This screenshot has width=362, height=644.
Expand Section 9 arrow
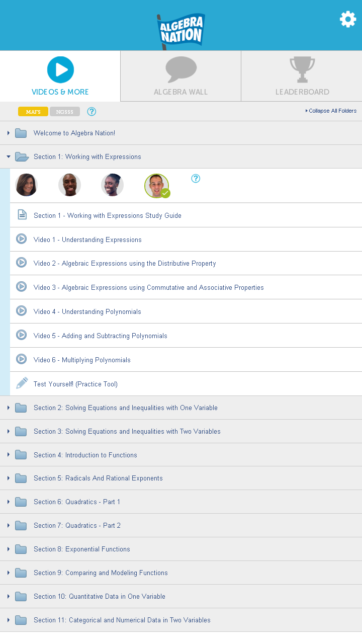click(9, 573)
